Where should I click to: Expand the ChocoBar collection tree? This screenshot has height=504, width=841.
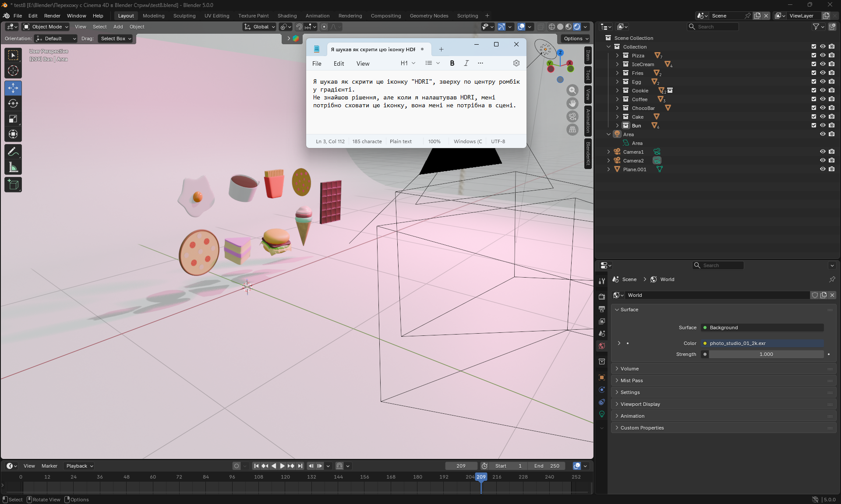click(617, 108)
